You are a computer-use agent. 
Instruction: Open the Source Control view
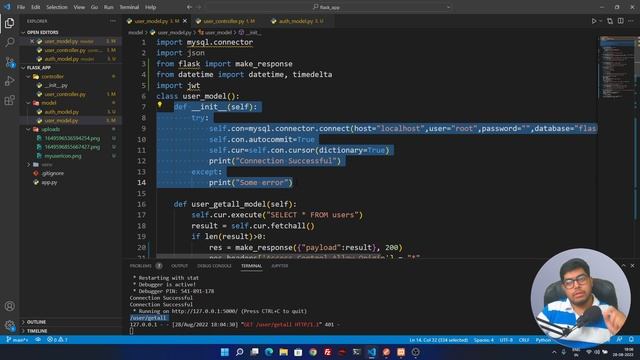tap(9, 62)
